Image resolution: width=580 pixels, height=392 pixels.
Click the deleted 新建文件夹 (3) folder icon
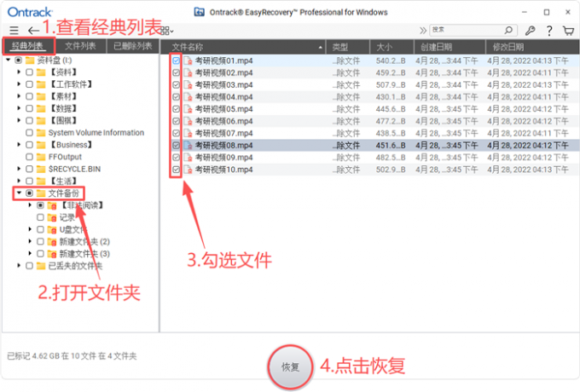click(52, 254)
